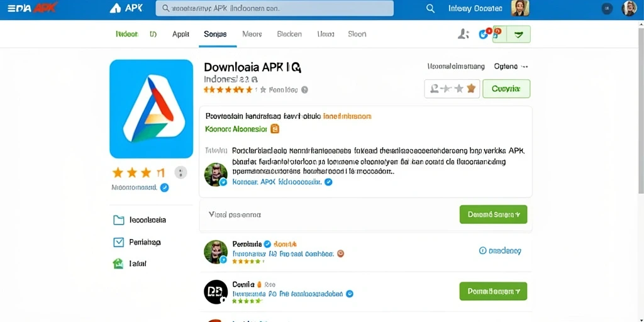Click the Comtia row blue description text

pos(287,294)
